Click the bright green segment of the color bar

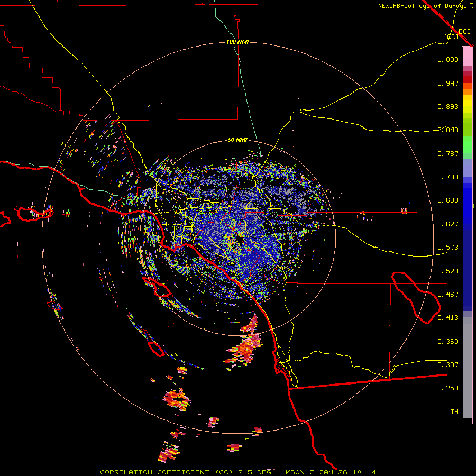click(x=467, y=144)
